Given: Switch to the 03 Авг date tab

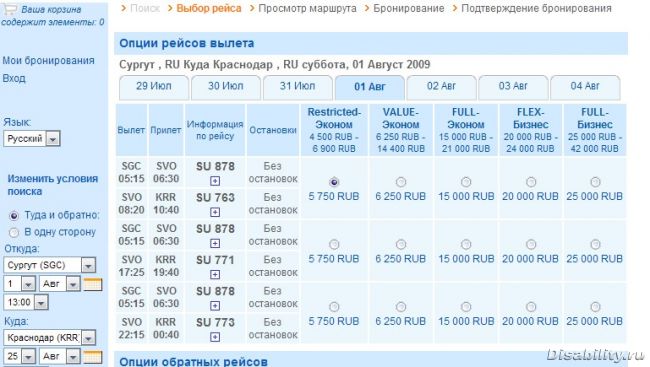Looking at the screenshot, I should 513,87.
